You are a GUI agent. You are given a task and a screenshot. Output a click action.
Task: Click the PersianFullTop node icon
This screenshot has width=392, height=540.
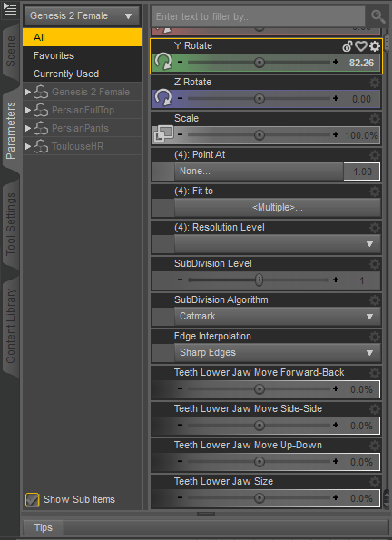pyautogui.click(x=41, y=110)
